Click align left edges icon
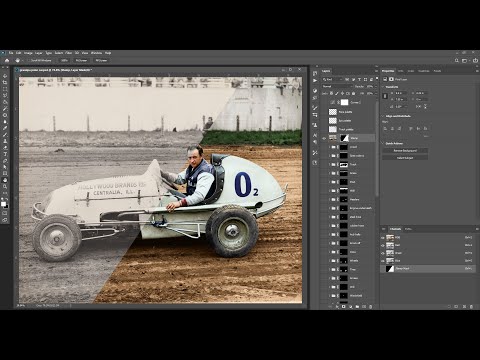 click(x=386, y=128)
